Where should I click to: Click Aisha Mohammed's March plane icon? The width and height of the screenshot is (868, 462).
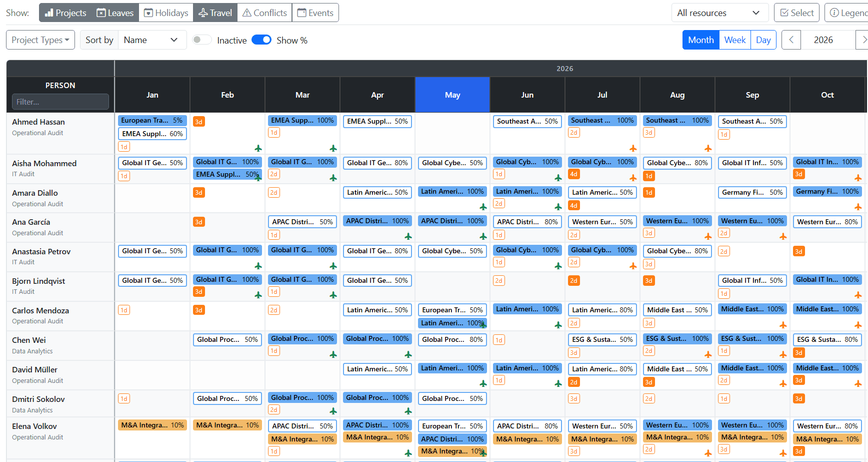pyautogui.click(x=333, y=178)
